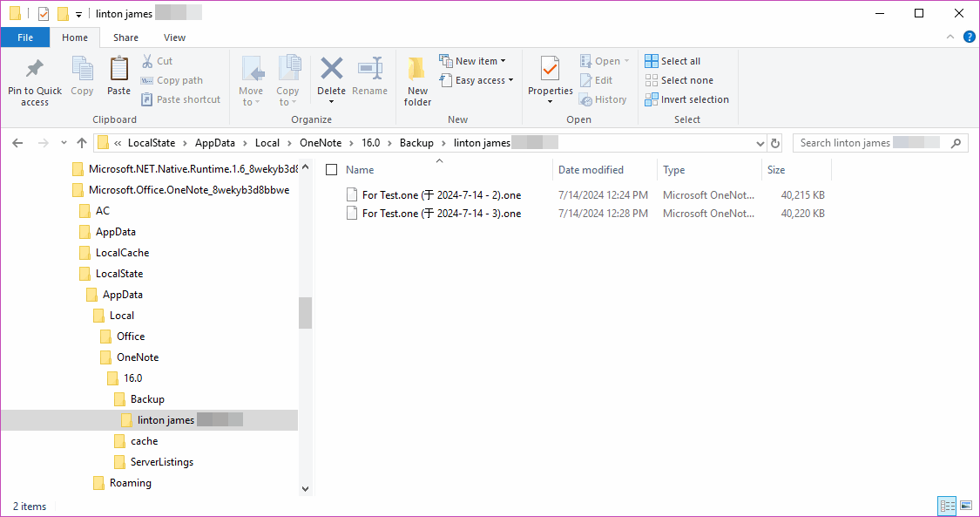This screenshot has height=517, width=980.
Task: Select the Office folder in tree
Action: [122, 337]
